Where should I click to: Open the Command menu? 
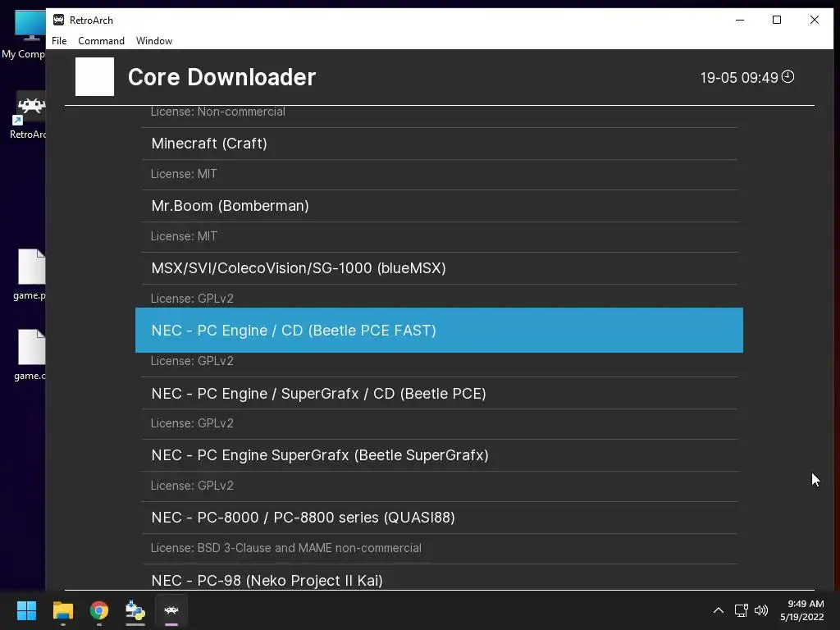[101, 41]
